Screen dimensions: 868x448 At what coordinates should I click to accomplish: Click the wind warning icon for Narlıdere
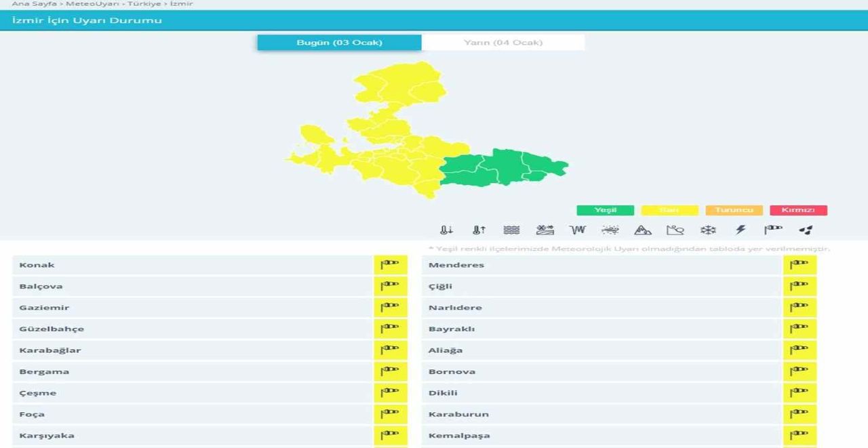coord(800,308)
